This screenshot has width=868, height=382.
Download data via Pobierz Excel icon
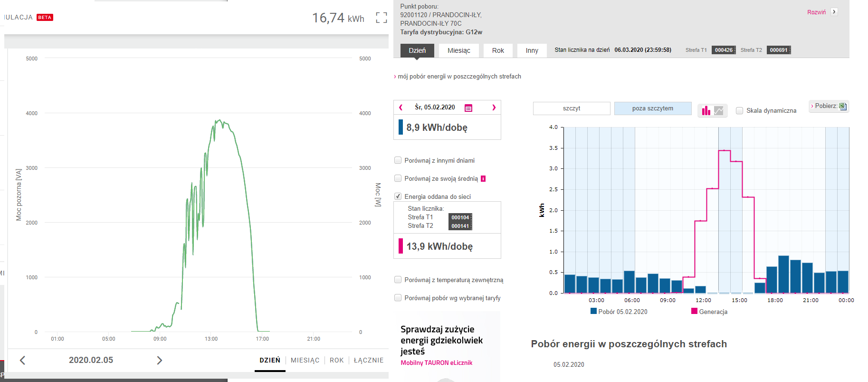[x=842, y=106]
